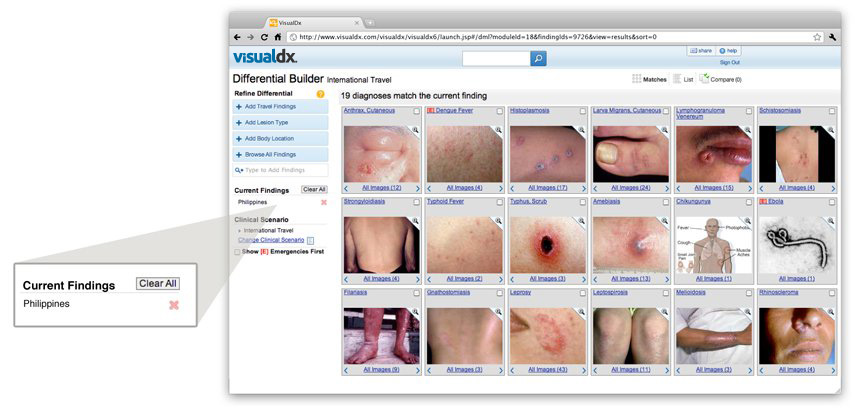Remove the Philippines finding with red X

[323, 202]
